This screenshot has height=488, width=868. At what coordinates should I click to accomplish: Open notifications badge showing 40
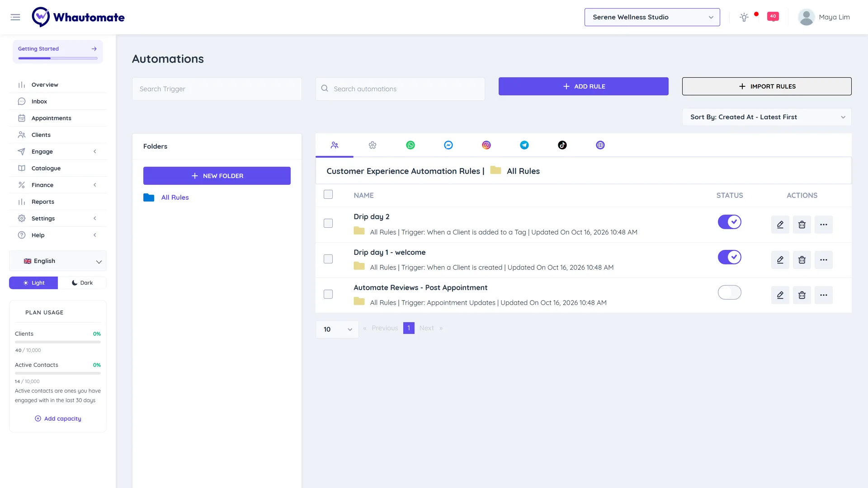(773, 16)
